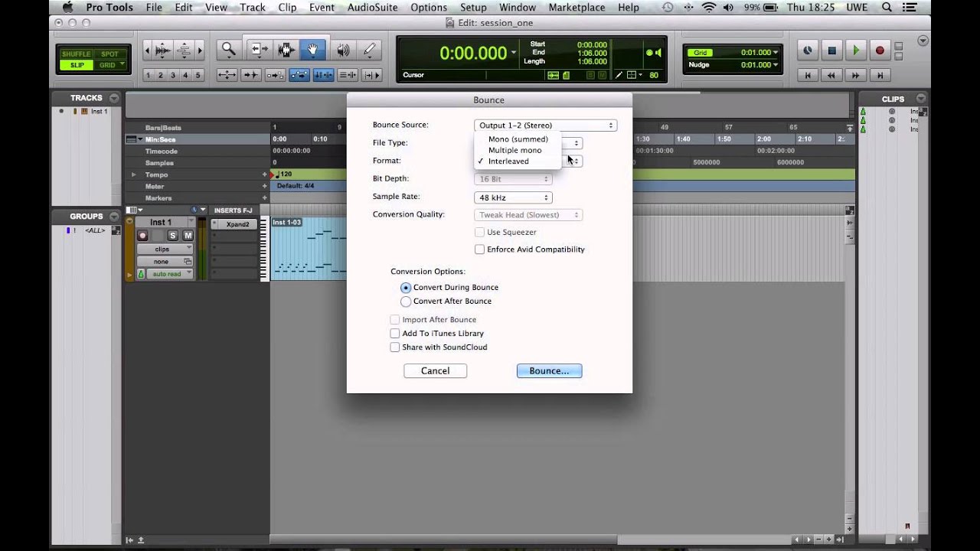
Task: Enable Spot edit mode
Action: pyautogui.click(x=109, y=54)
